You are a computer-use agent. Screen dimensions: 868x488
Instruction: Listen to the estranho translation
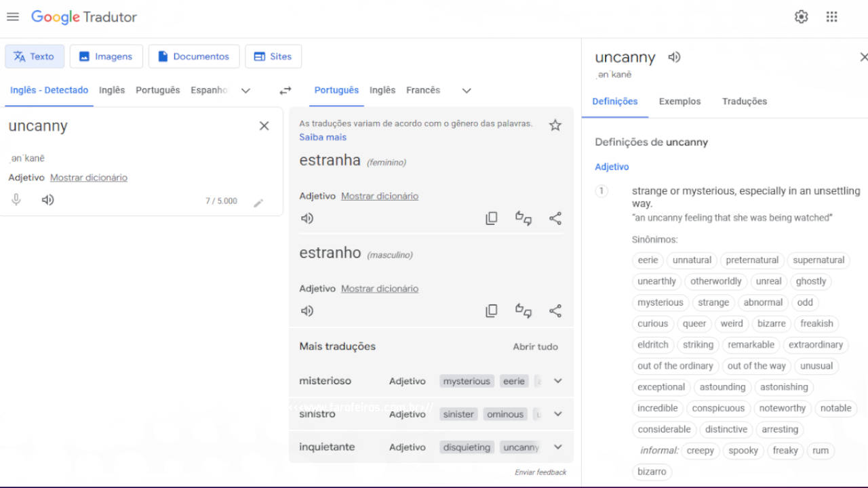[x=307, y=311]
